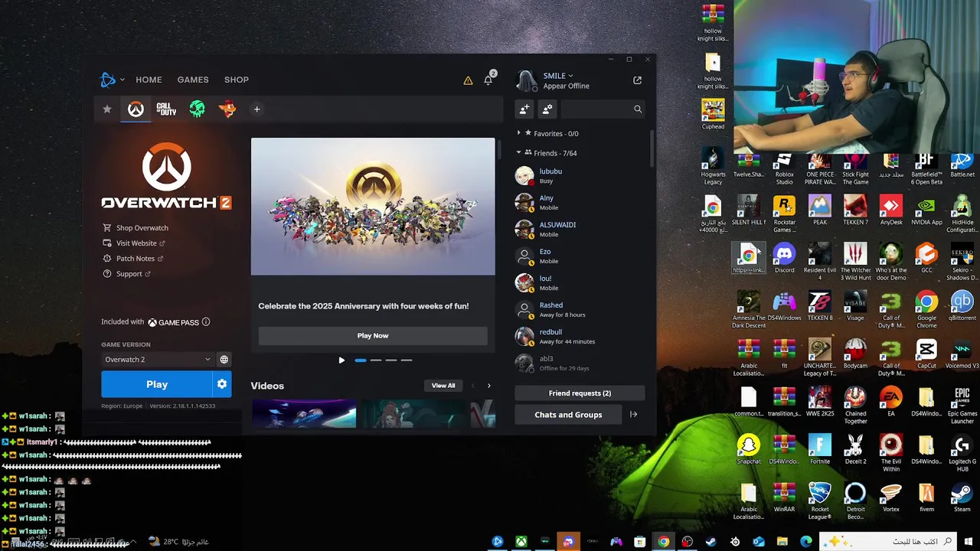Open game settings gear beside Play

(x=222, y=384)
